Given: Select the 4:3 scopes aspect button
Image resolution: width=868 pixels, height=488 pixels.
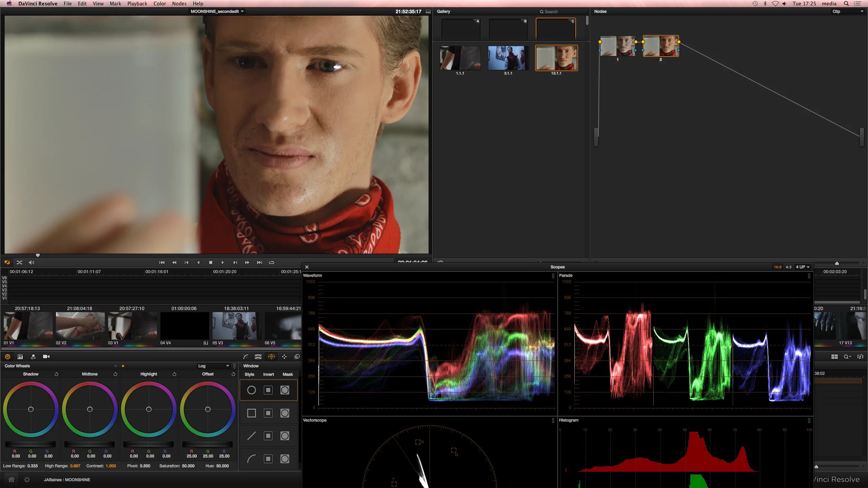Looking at the screenshot, I should [788, 267].
